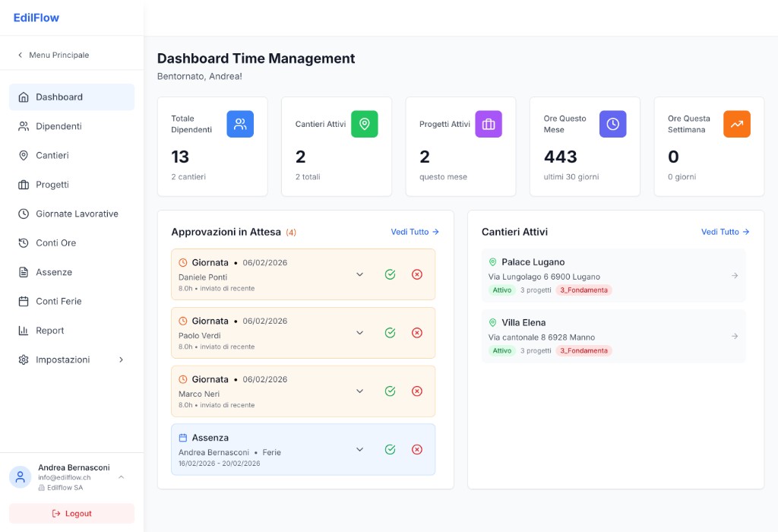Approve Daniele Ponti's workday with green checkmark
Image resolution: width=778 pixels, height=532 pixels.
[390, 274]
